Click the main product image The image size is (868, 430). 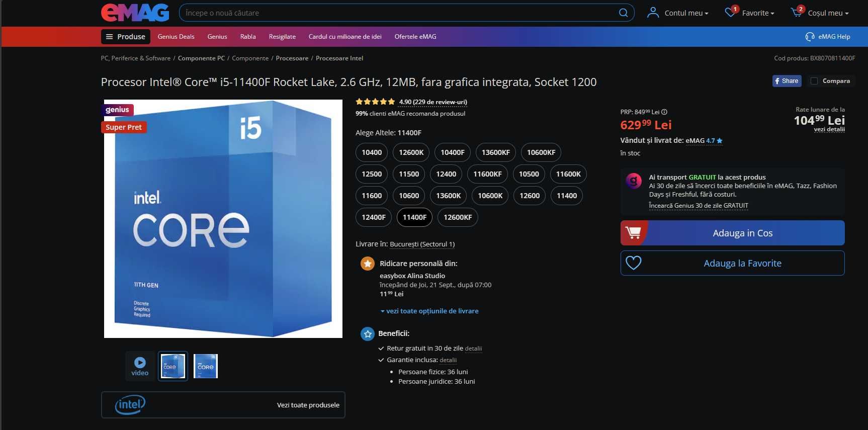pos(223,219)
